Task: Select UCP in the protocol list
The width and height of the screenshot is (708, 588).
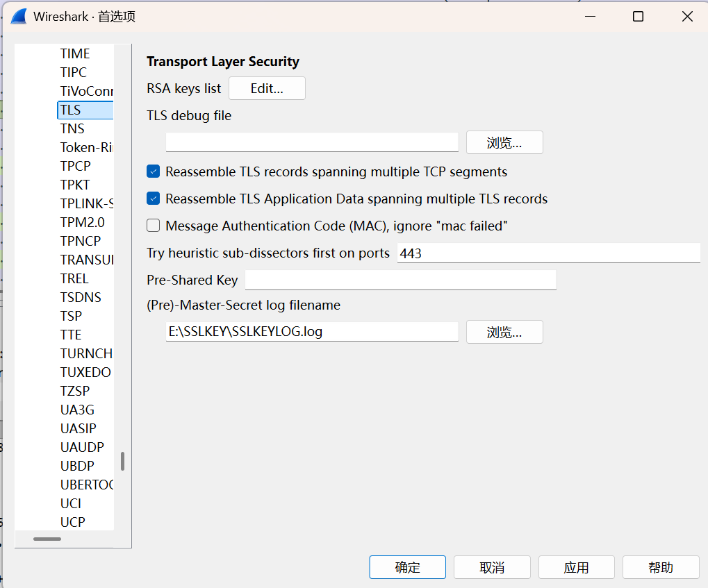Action: pos(72,522)
